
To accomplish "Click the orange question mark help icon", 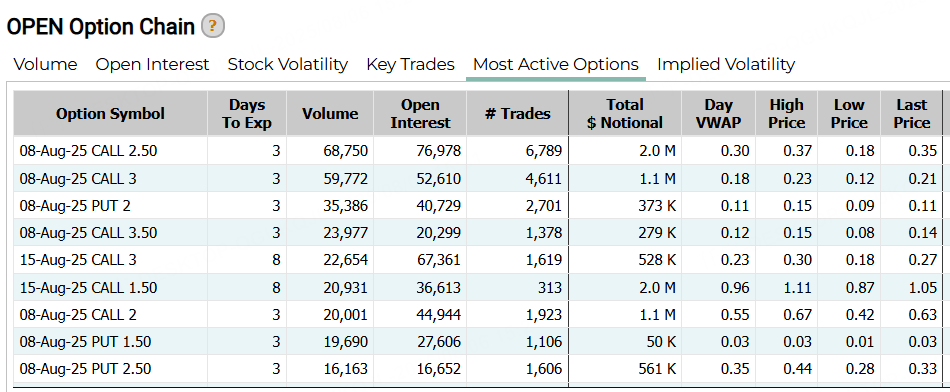I will pos(213,27).
